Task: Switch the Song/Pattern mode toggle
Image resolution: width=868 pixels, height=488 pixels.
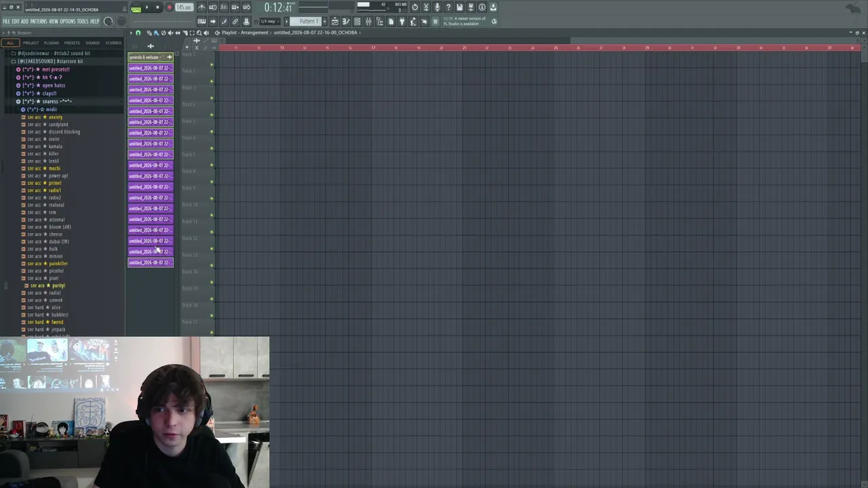Action: click(136, 9)
